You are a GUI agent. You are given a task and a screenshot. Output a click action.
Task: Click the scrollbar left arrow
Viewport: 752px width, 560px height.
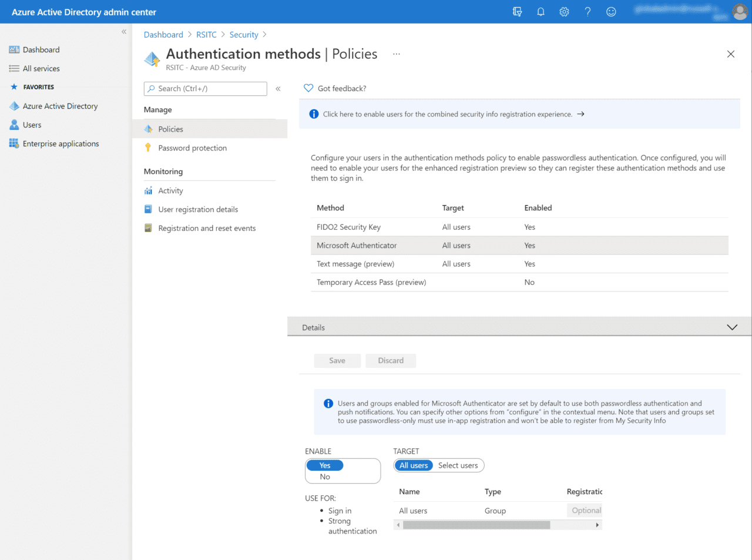[398, 525]
